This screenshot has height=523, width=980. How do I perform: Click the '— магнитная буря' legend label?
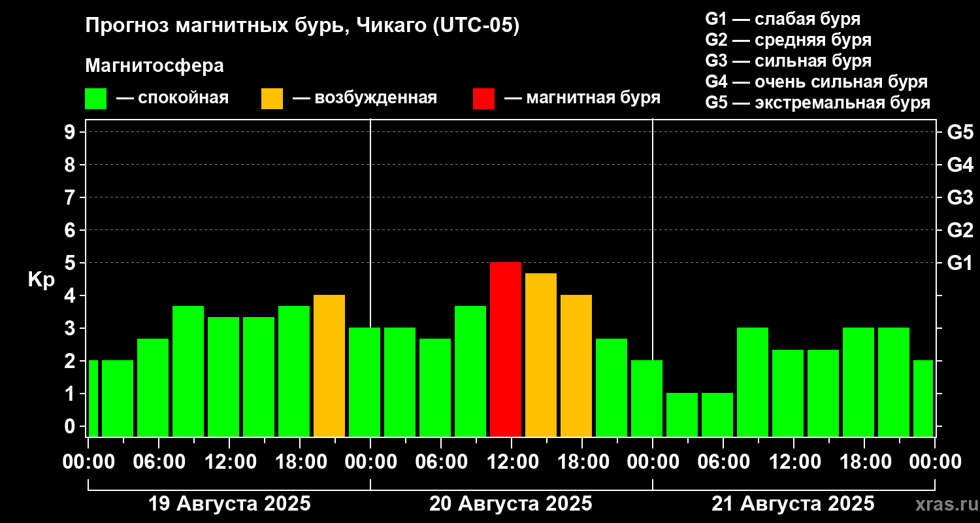pos(582,99)
